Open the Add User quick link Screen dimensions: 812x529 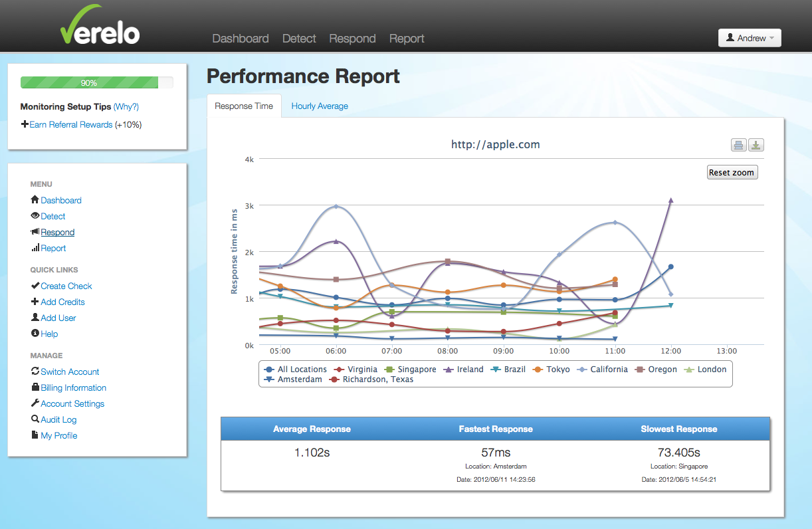(58, 318)
